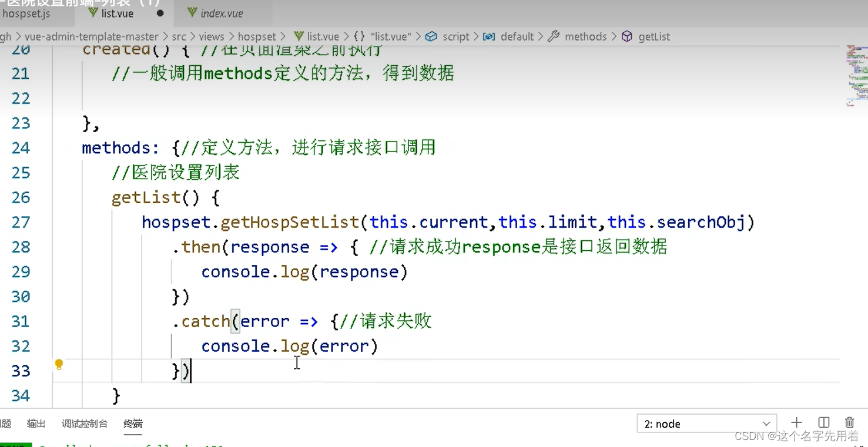Click this.searchObj argument
868x447 pixels.
click(x=676, y=222)
